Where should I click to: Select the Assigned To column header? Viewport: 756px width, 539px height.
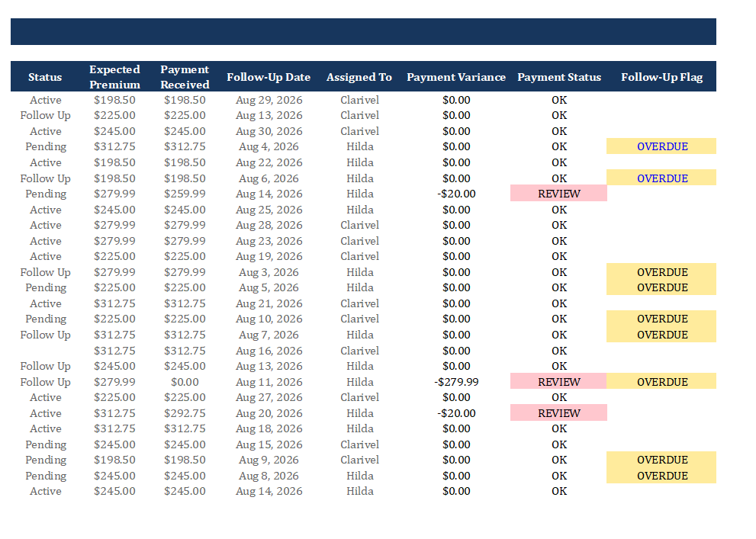click(359, 76)
